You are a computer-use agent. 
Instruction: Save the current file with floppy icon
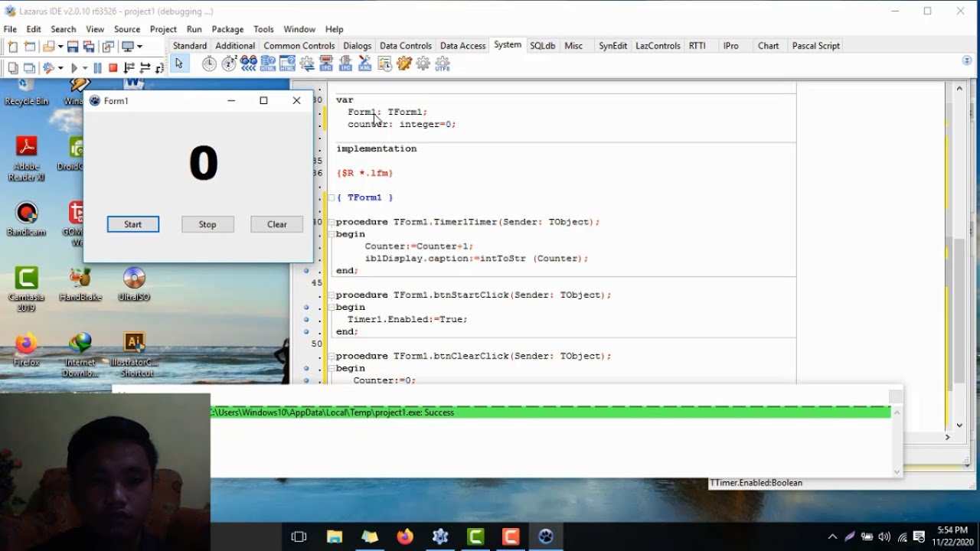coord(73,47)
